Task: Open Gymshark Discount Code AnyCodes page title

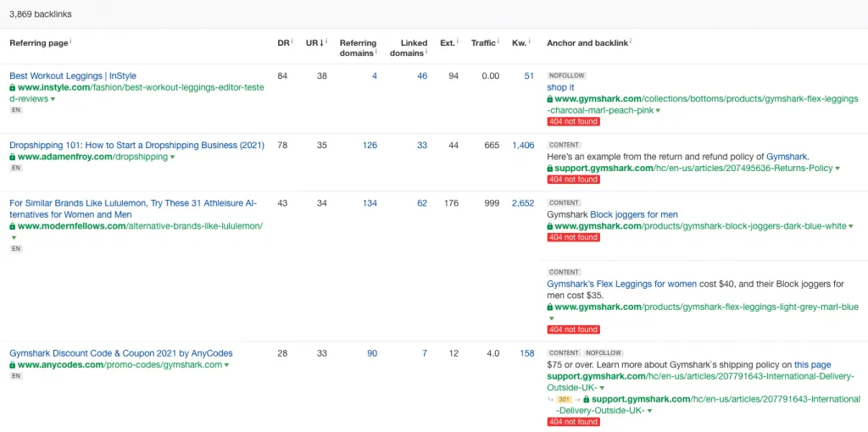Action: coord(120,353)
